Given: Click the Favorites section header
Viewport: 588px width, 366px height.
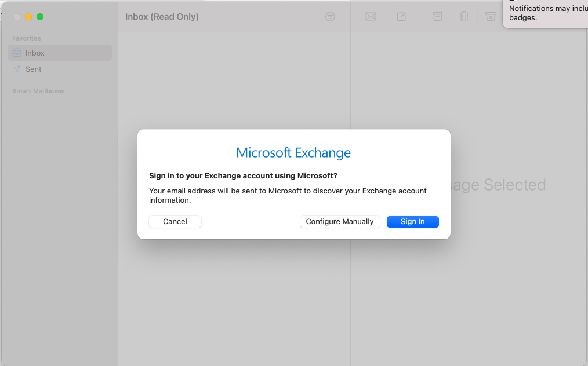Looking at the screenshot, I should [27, 38].
